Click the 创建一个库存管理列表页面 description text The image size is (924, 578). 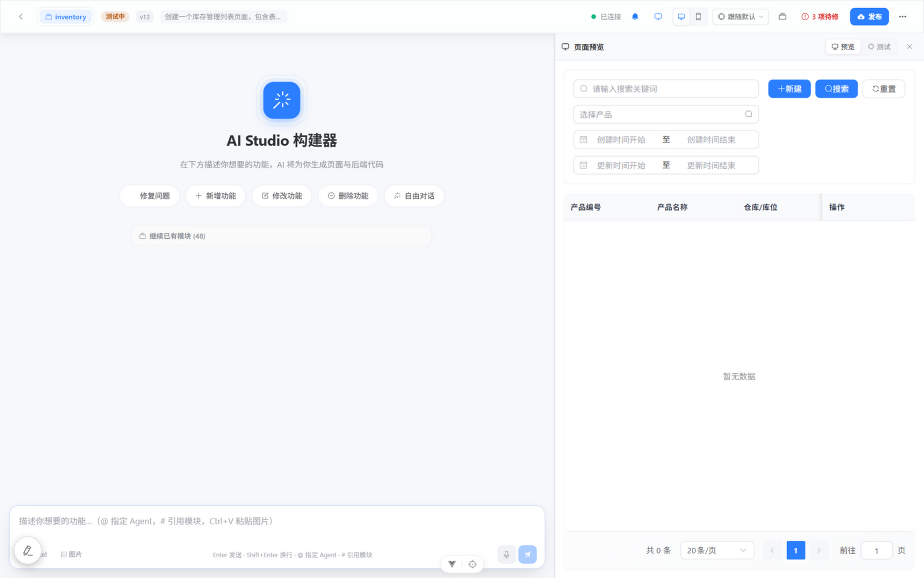(223, 17)
